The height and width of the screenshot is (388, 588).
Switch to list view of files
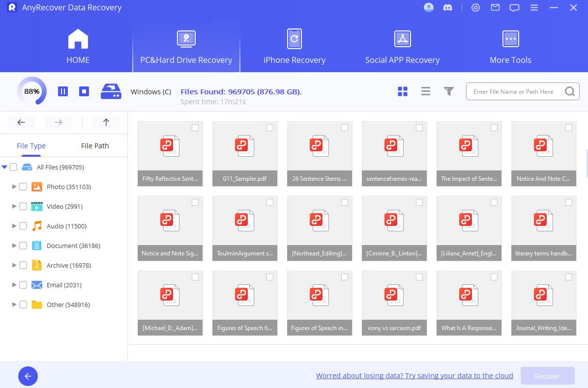[x=426, y=91]
